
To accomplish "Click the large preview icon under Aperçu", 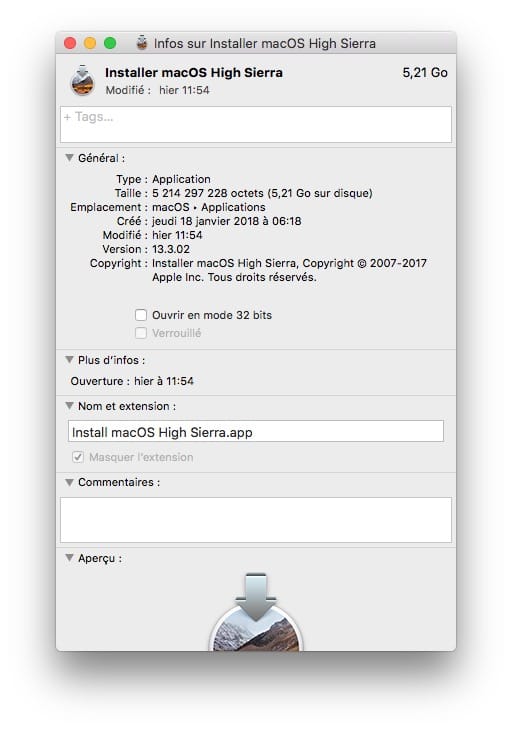I will [x=256, y=612].
